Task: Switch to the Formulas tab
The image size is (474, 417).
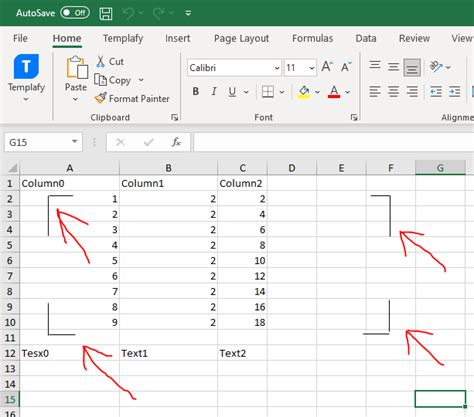Action: (312, 39)
